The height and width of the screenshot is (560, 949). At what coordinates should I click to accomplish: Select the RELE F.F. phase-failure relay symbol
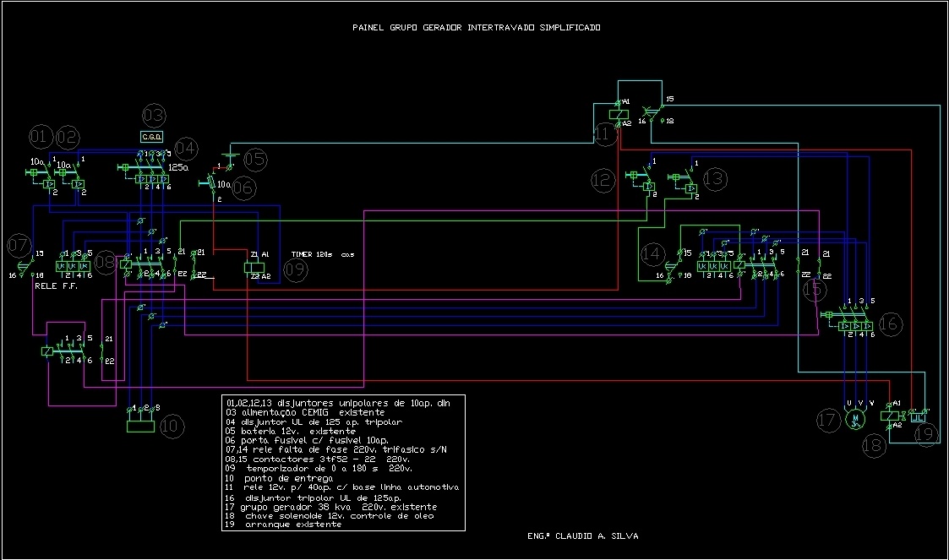click(74, 266)
